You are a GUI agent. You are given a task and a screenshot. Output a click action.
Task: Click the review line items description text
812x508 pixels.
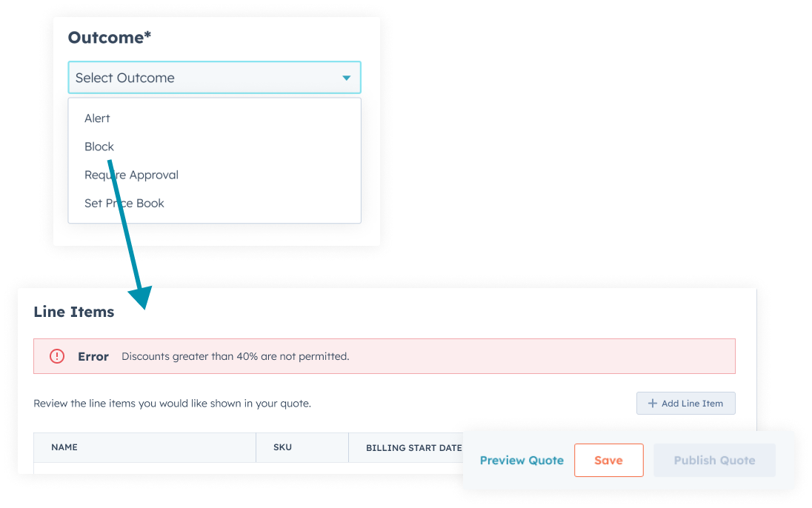pyautogui.click(x=172, y=404)
